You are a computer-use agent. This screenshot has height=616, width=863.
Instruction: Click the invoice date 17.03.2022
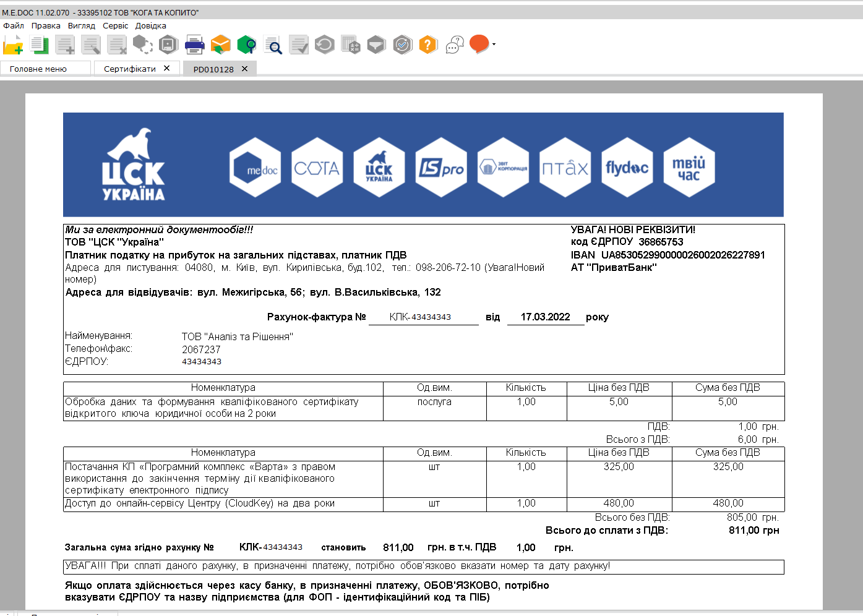546,317
